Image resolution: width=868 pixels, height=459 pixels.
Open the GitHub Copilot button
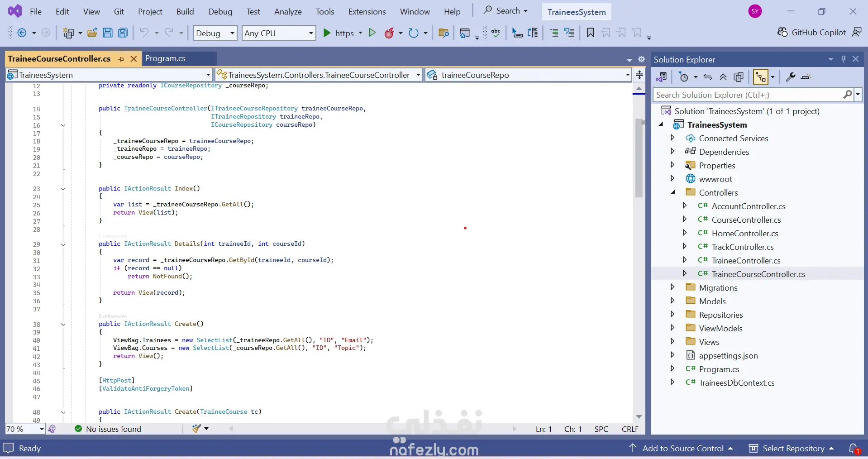(811, 32)
